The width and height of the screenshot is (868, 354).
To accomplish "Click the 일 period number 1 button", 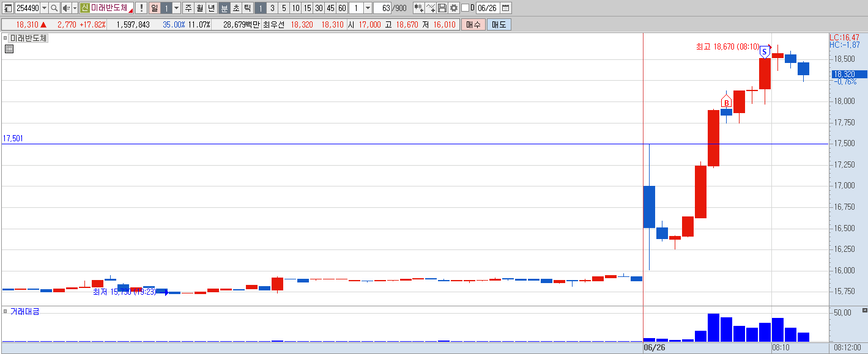I will point(166,8).
